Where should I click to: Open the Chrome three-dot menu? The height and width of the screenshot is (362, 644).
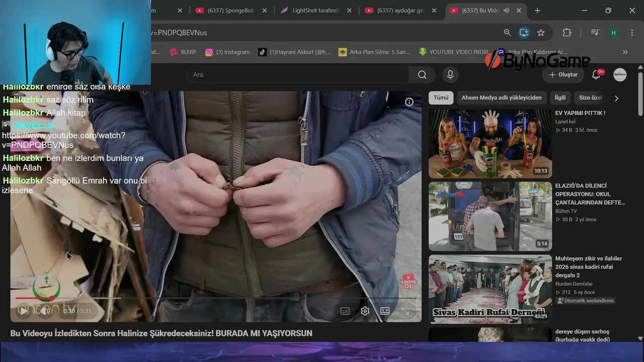pyautogui.click(x=632, y=33)
